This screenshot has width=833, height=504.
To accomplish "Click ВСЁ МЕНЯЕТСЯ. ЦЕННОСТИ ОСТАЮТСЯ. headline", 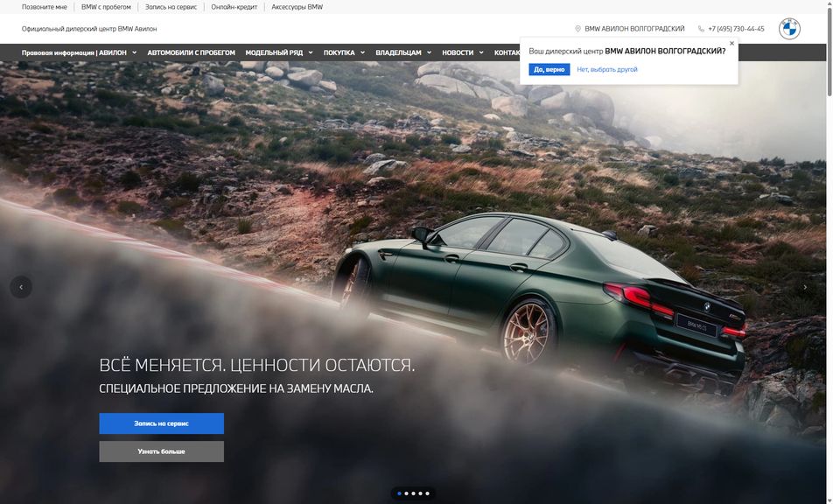I will click(x=257, y=366).
